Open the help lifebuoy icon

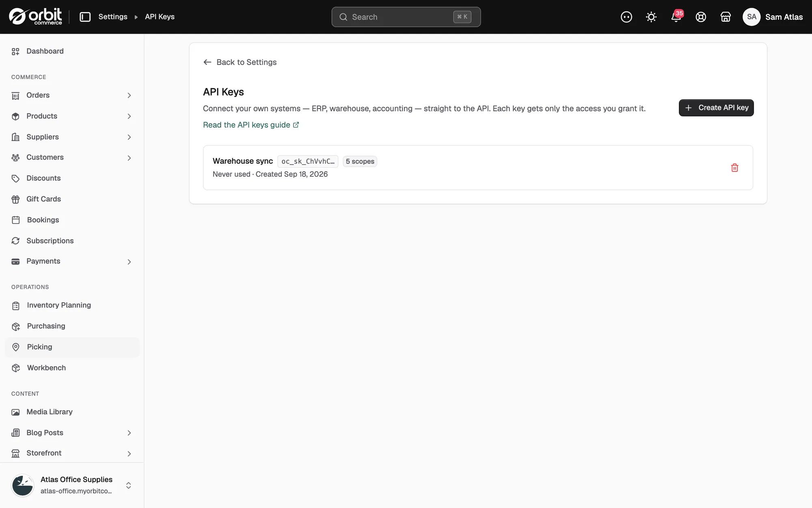[x=701, y=17]
